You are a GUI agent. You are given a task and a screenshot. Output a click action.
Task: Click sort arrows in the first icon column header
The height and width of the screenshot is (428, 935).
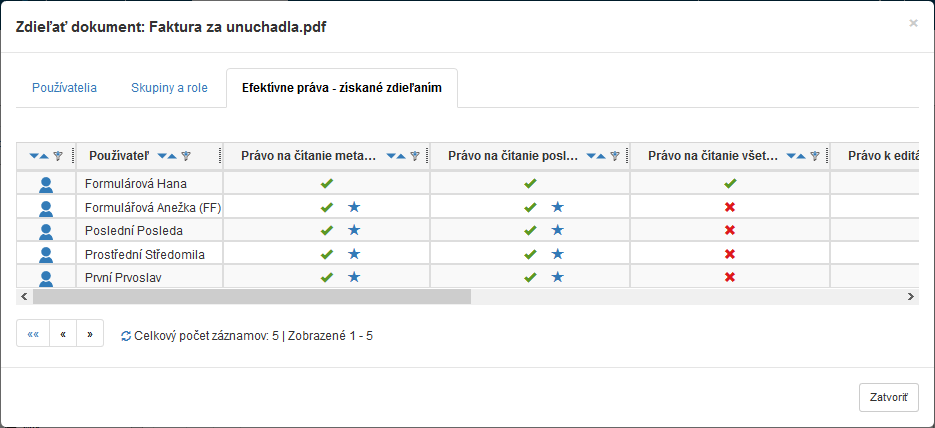point(39,156)
